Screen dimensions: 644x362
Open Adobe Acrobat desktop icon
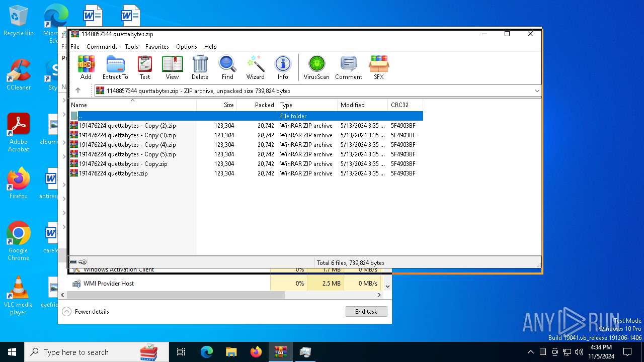pos(19,133)
